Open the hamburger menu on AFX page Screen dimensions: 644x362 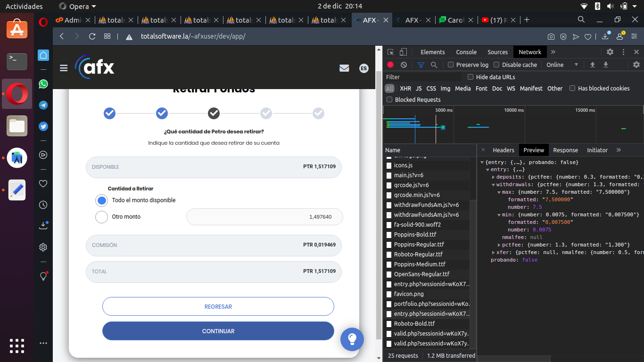click(x=64, y=68)
